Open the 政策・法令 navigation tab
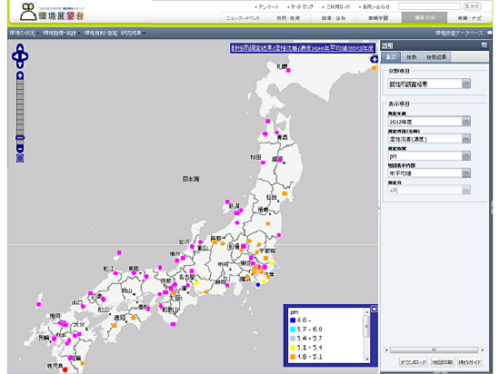The width and height of the screenshot is (500, 374). click(333, 18)
